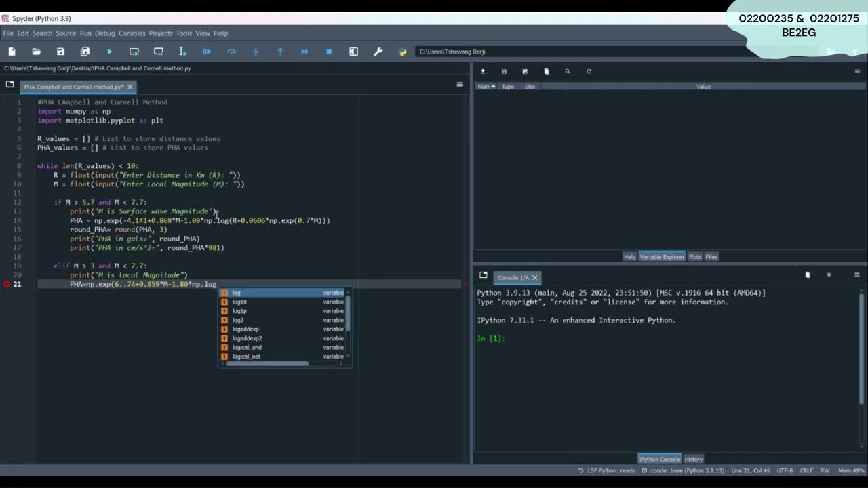Image resolution: width=868 pixels, height=488 pixels.
Task: Click the Save file icon in toolbar
Action: 60,52
